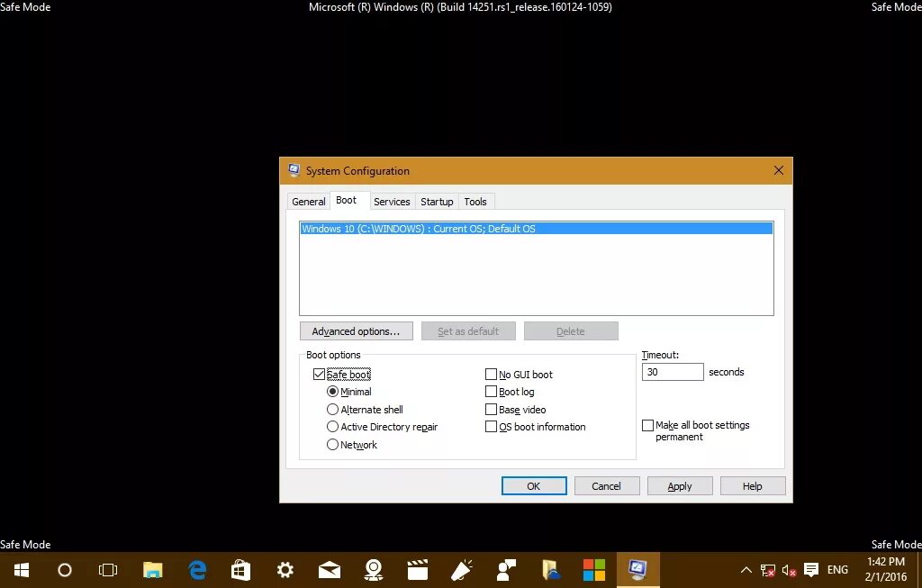Click the Apply button
The height and width of the screenshot is (588, 922).
680,486
